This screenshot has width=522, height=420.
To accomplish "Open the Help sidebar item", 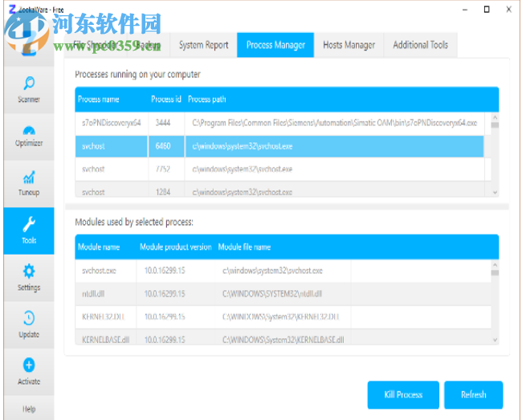I will click(x=29, y=409).
